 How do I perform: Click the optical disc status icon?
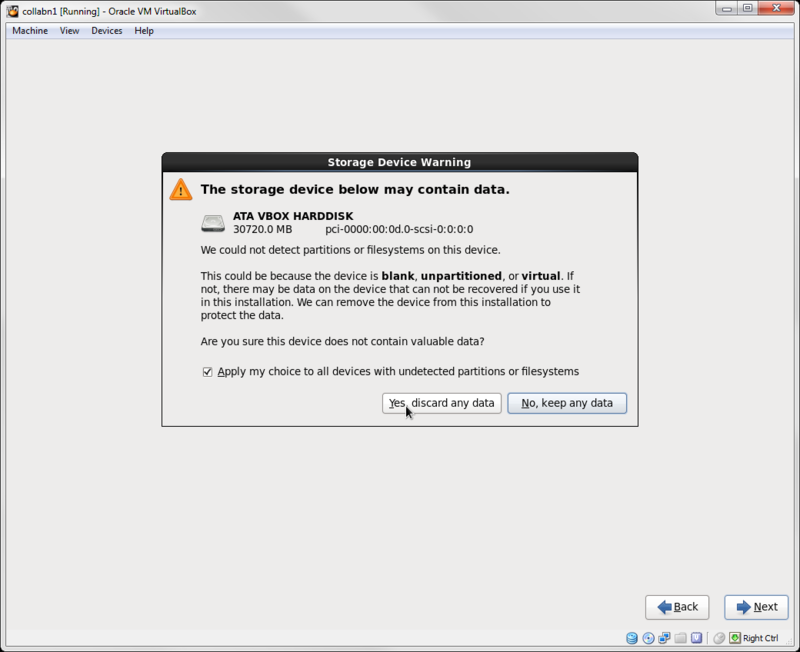pyautogui.click(x=648, y=638)
